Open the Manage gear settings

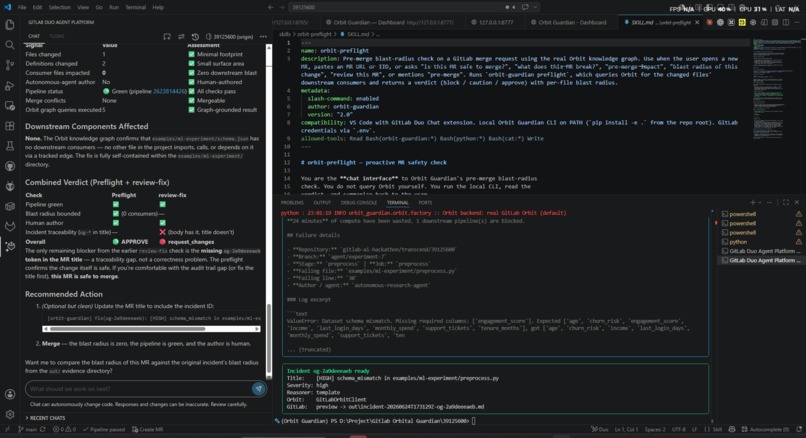(9, 414)
